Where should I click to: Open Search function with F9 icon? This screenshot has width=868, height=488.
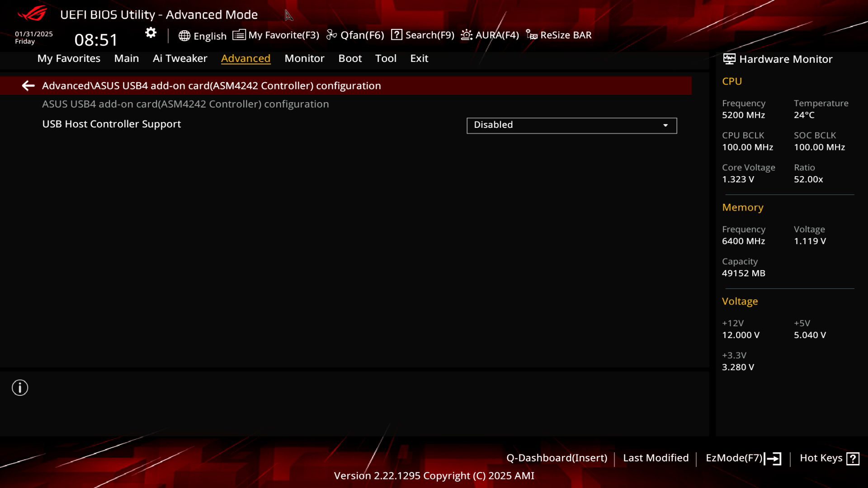point(423,34)
